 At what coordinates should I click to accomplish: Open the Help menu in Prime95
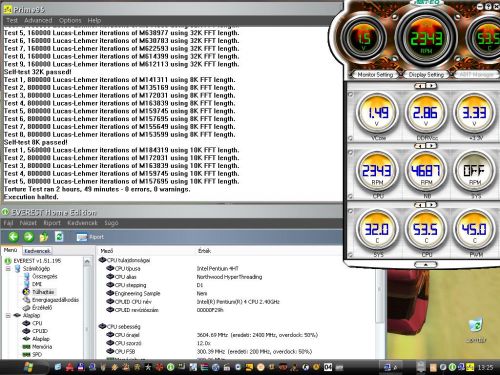pos(94,20)
